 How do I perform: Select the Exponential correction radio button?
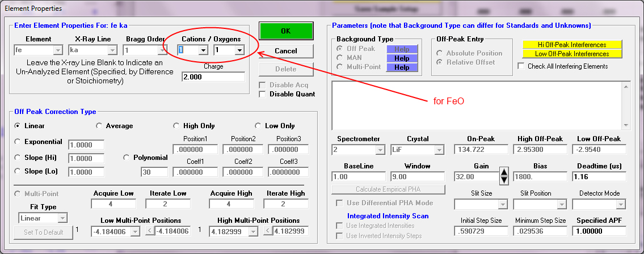(18, 142)
